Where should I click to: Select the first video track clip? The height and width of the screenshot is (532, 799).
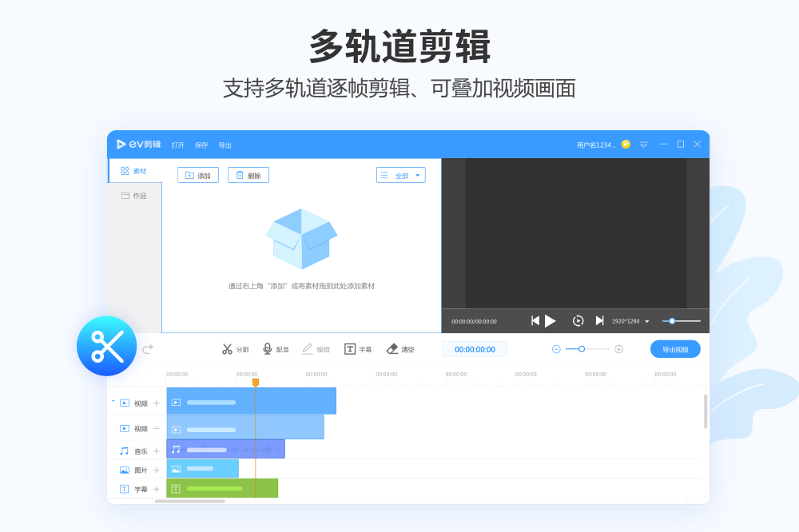click(x=251, y=401)
